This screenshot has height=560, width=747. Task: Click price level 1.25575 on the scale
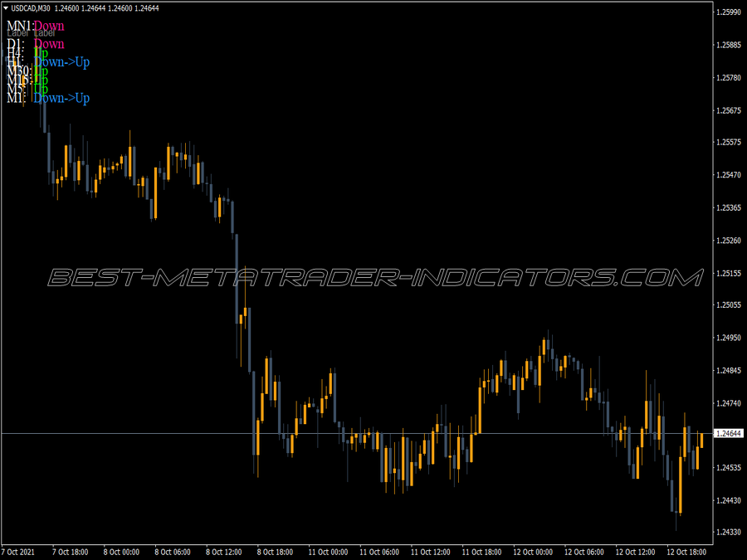(729, 143)
